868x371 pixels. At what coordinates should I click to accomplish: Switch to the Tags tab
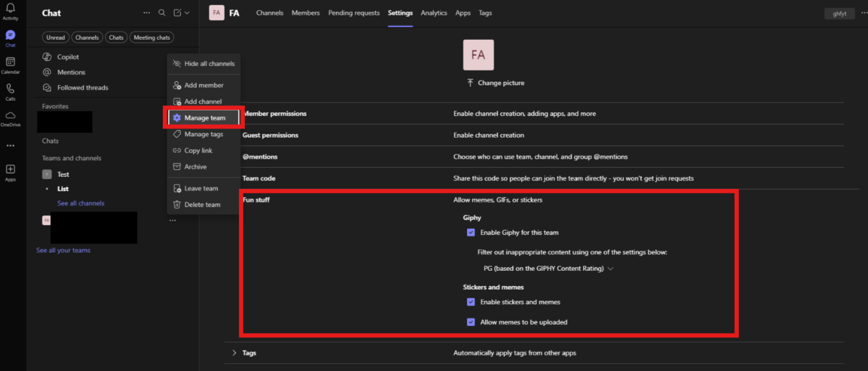(x=486, y=13)
